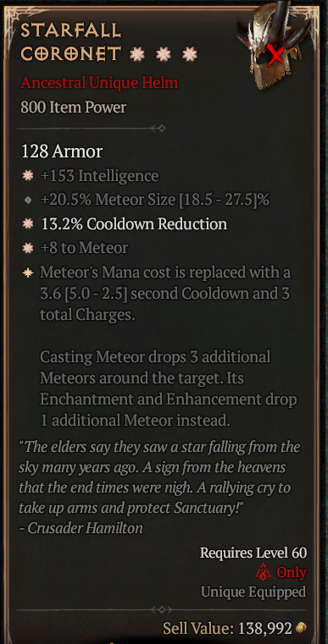The image size is (328, 644).
Task: Click the red X on helm icon
Action: (x=275, y=55)
